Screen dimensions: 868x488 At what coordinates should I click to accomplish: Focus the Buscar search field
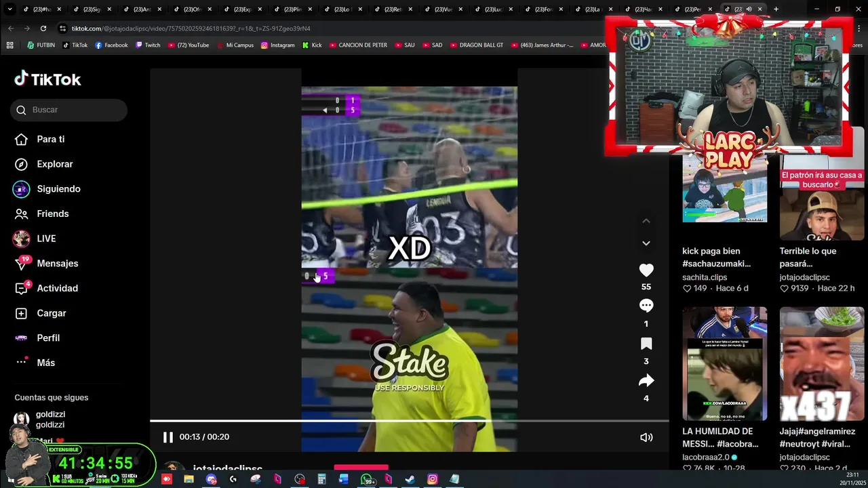point(68,110)
